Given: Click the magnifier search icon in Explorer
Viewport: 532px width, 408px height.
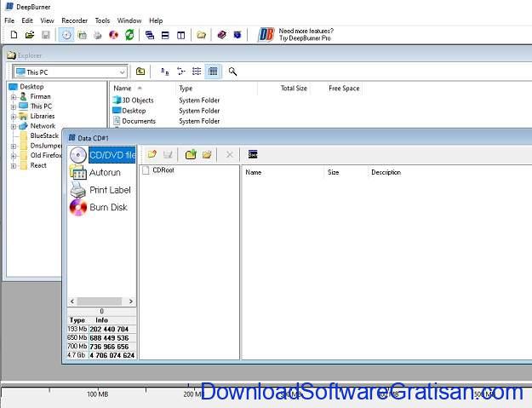Looking at the screenshot, I should coord(232,72).
